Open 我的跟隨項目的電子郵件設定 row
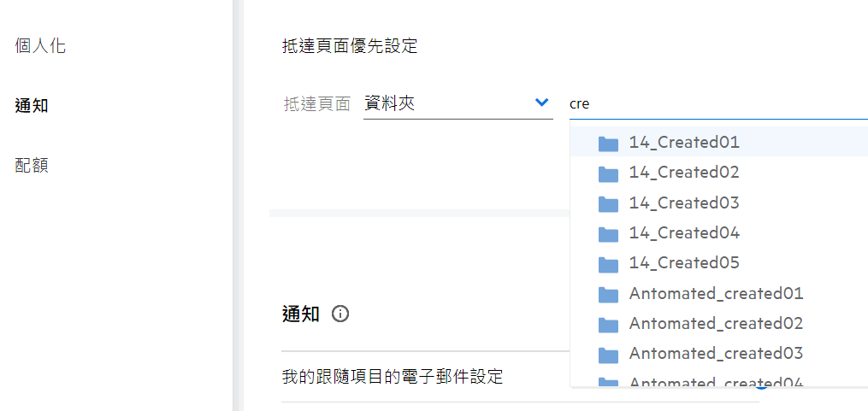This screenshot has width=868, height=411. (x=393, y=376)
